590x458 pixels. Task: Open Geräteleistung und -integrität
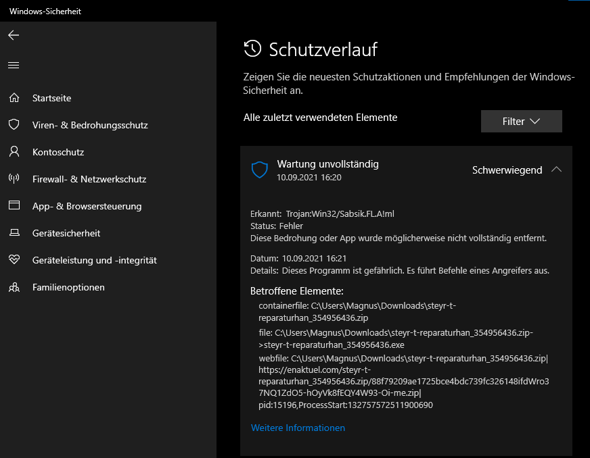coord(94,260)
